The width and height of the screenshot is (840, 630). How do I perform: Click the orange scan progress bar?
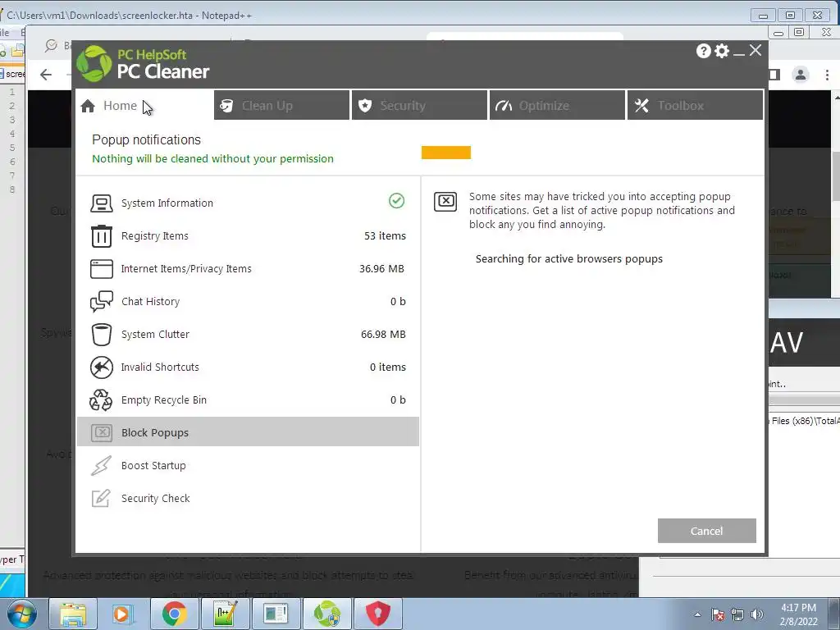[446, 153]
